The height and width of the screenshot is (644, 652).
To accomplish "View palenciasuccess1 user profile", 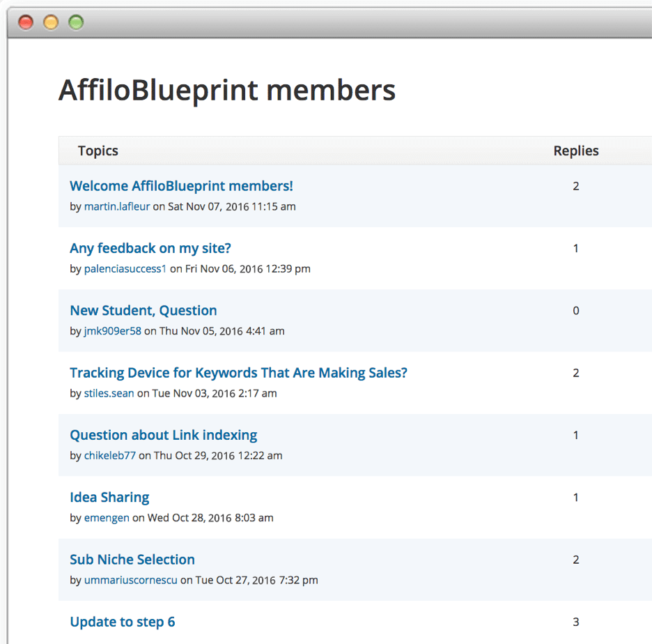I will coord(125,269).
